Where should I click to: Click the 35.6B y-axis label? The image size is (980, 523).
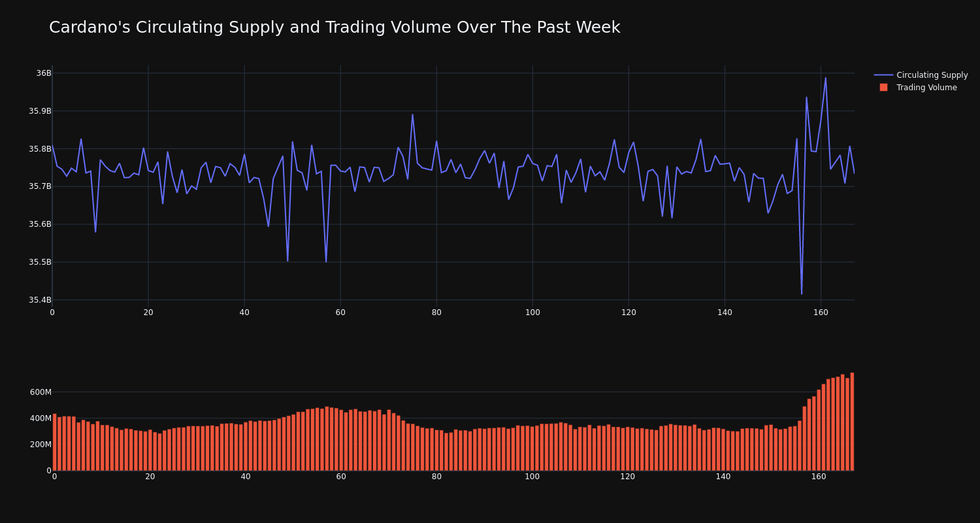(40, 224)
